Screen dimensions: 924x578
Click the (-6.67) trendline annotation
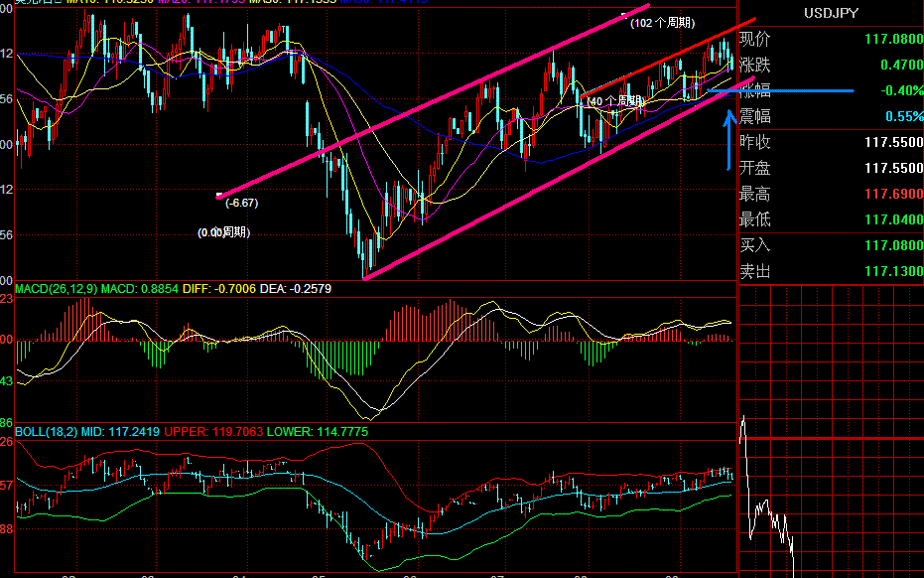241,203
